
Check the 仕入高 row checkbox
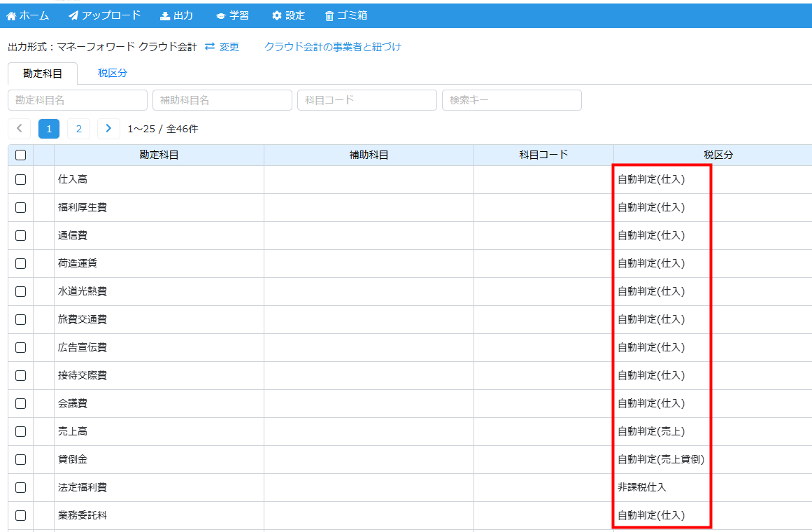[x=20, y=179]
